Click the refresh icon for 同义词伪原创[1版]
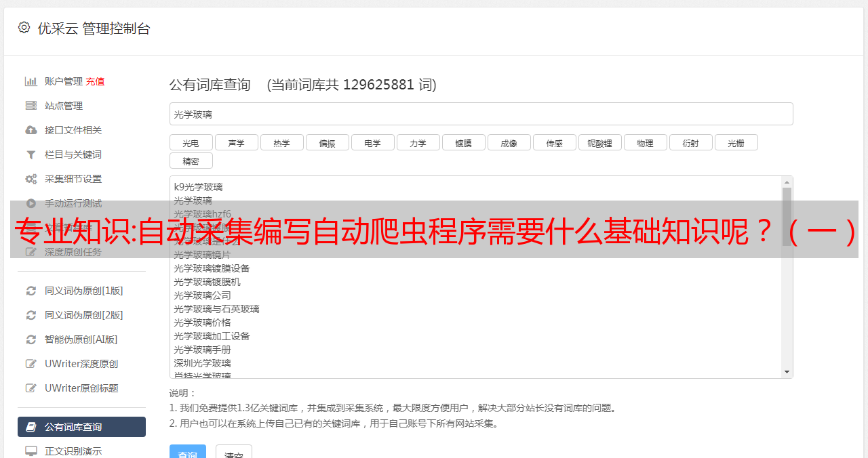Image resolution: width=868 pixels, height=458 pixels. point(31,291)
